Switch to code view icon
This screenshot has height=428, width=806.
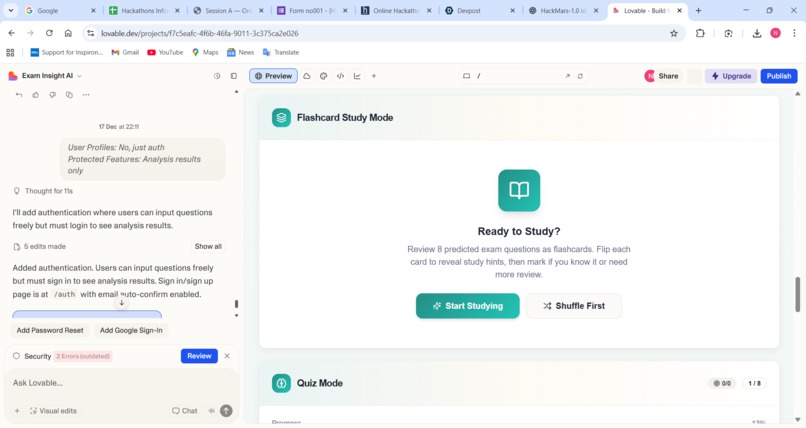click(x=340, y=76)
